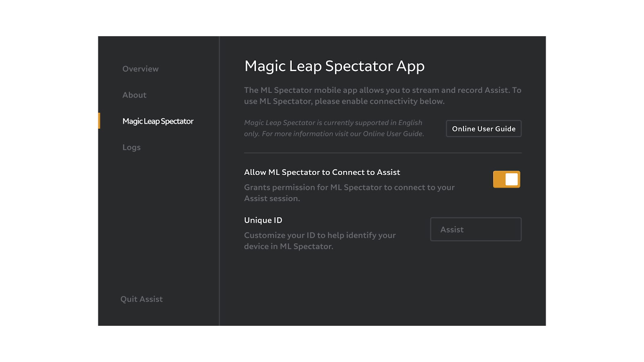Click the vertical divider between sidebar and content
The height and width of the screenshot is (362, 644).
click(219, 181)
